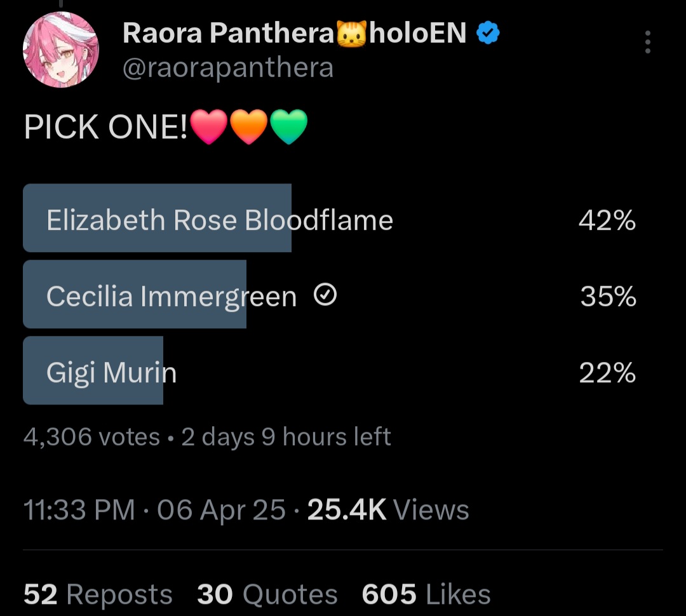View the 52 Reposts list
Screen dimensions: 686x616
tap(98, 594)
